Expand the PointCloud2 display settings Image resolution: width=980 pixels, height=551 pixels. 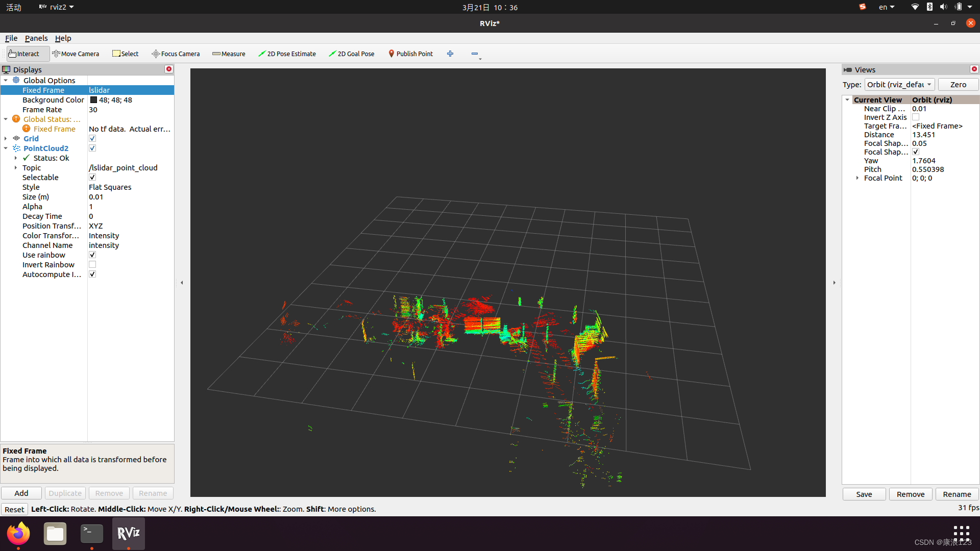click(x=6, y=148)
